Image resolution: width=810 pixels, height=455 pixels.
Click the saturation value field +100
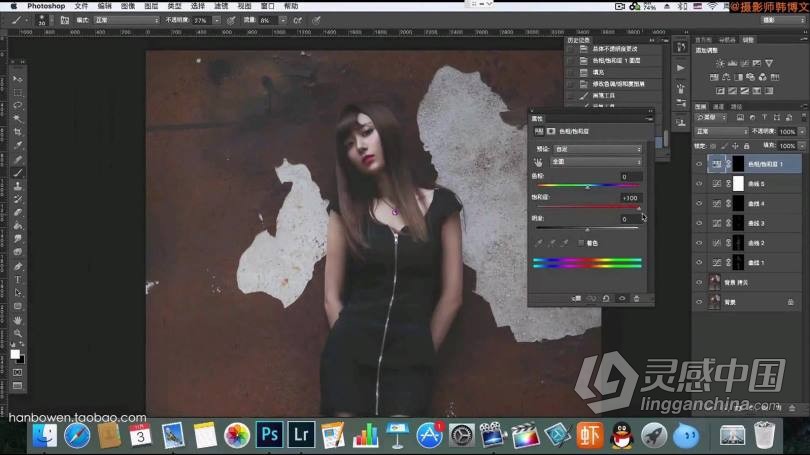pos(630,198)
